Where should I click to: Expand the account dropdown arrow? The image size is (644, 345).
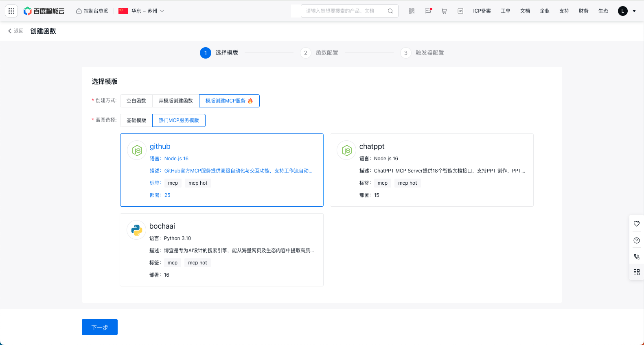click(x=634, y=11)
